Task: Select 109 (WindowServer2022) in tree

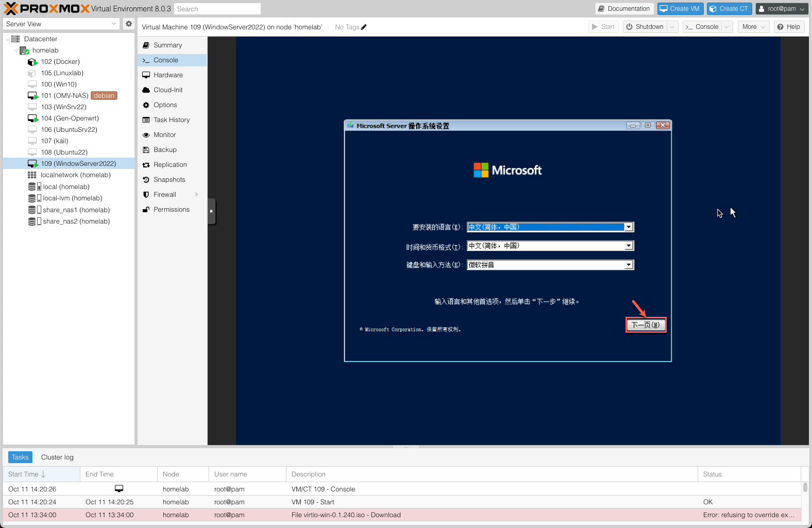Action: (x=69, y=164)
